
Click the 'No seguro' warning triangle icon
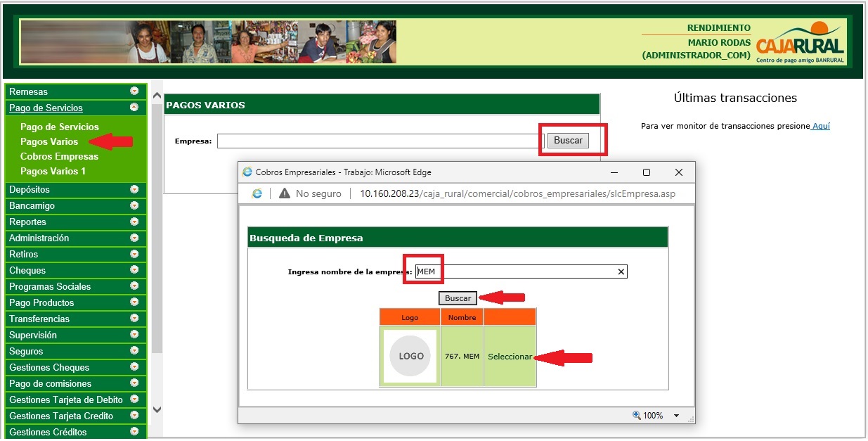tap(285, 193)
